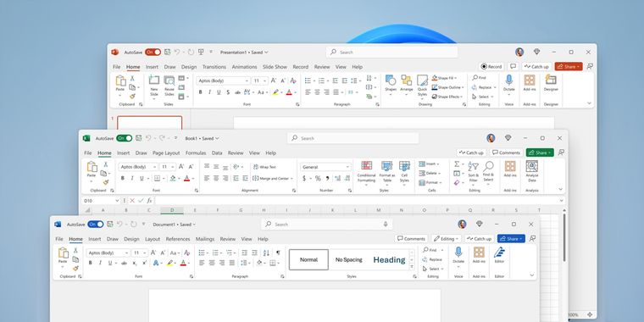Toggle Wrap Text in Excel

(265, 167)
